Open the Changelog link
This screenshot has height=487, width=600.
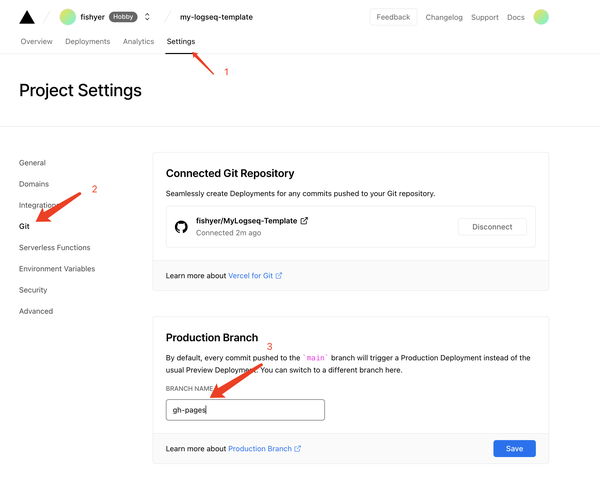443,17
